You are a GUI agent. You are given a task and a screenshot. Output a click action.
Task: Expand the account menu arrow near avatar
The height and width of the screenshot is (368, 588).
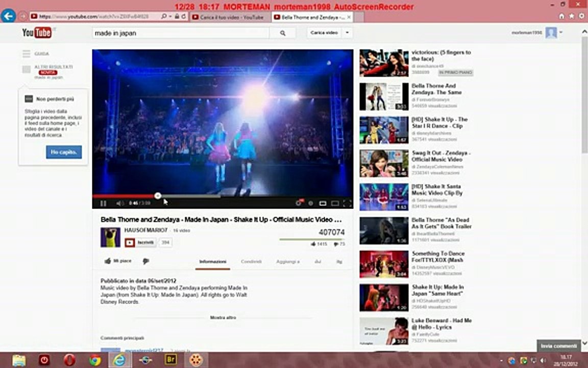tap(561, 33)
